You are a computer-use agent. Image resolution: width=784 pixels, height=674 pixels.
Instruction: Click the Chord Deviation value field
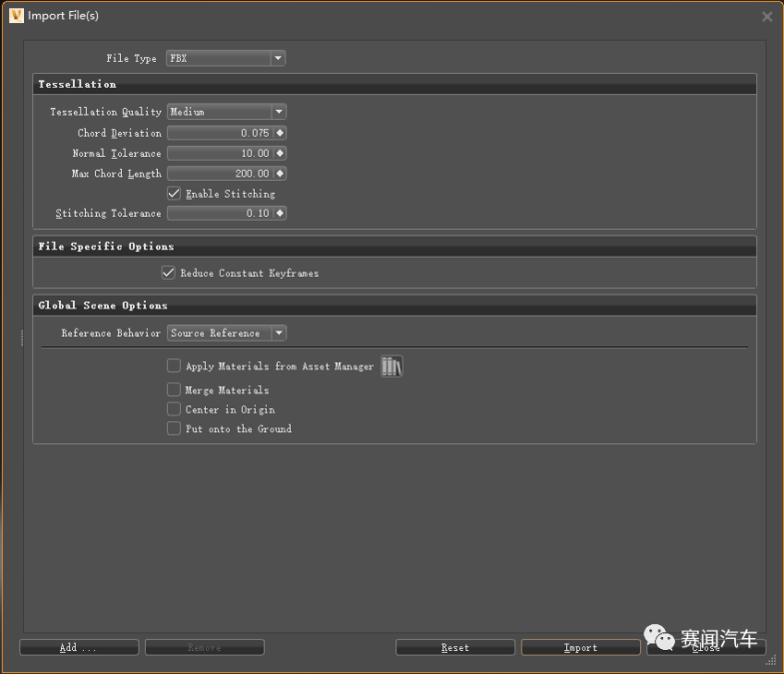click(x=220, y=133)
